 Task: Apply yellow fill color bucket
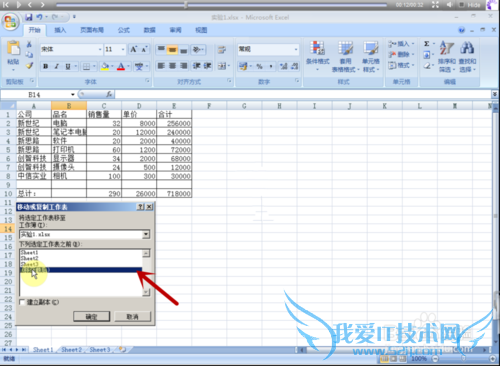105,66
